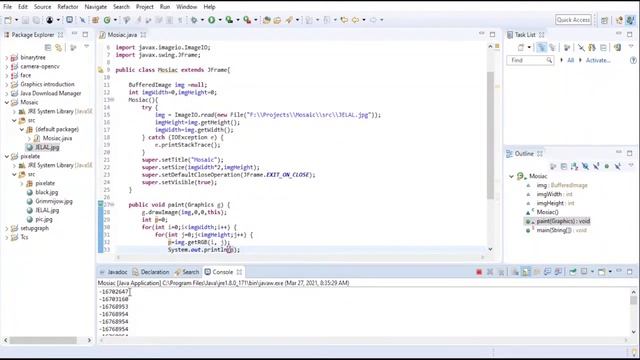
Task: Toggle Focus on Workweek in Task List
Action: tap(567, 48)
